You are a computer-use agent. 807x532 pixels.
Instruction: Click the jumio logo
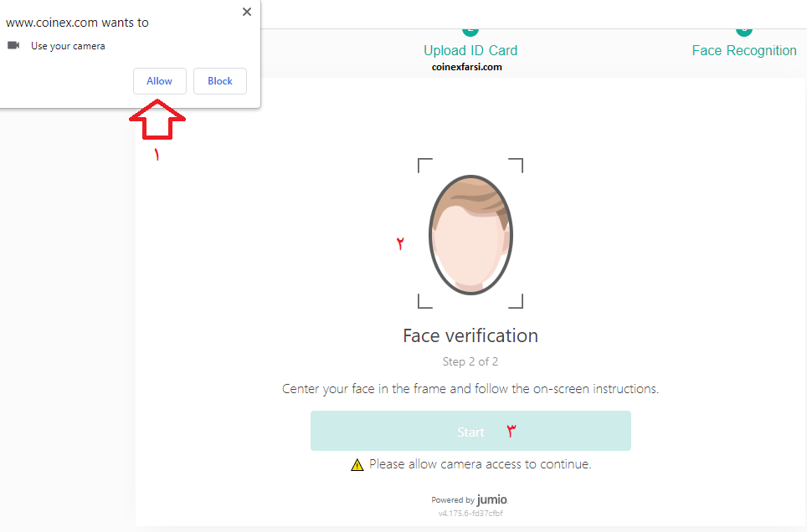[492, 499]
